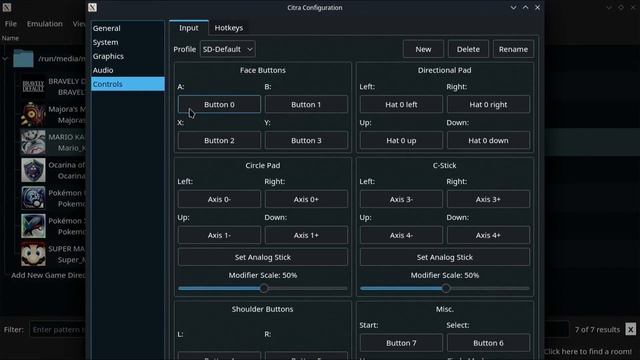Open the Emulation menu in Citra main window
Image resolution: width=640 pixels, height=360 pixels.
click(44, 24)
